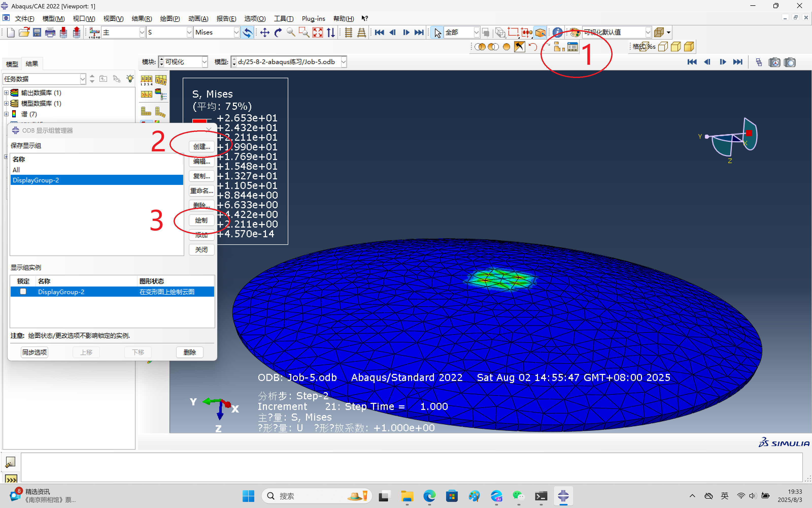Open the 任务数据 dropdown in tree panel
Image resolution: width=812 pixels, height=508 pixels.
click(44, 79)
